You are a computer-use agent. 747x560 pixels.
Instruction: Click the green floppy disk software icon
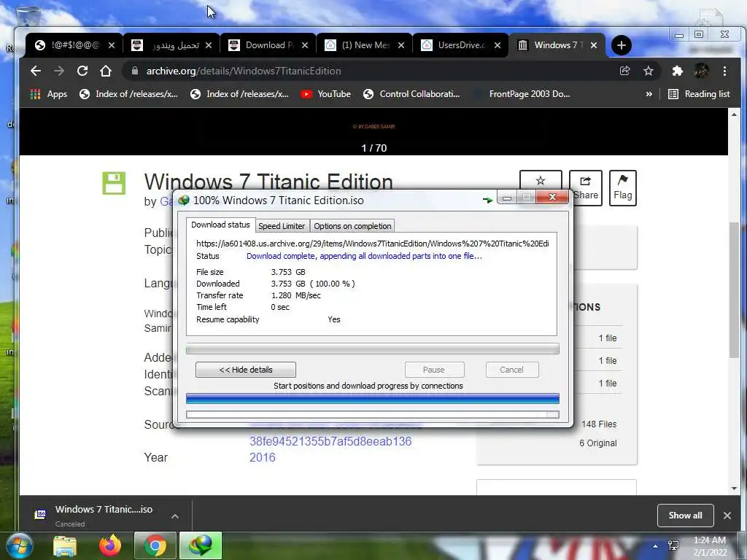point(114,183)
